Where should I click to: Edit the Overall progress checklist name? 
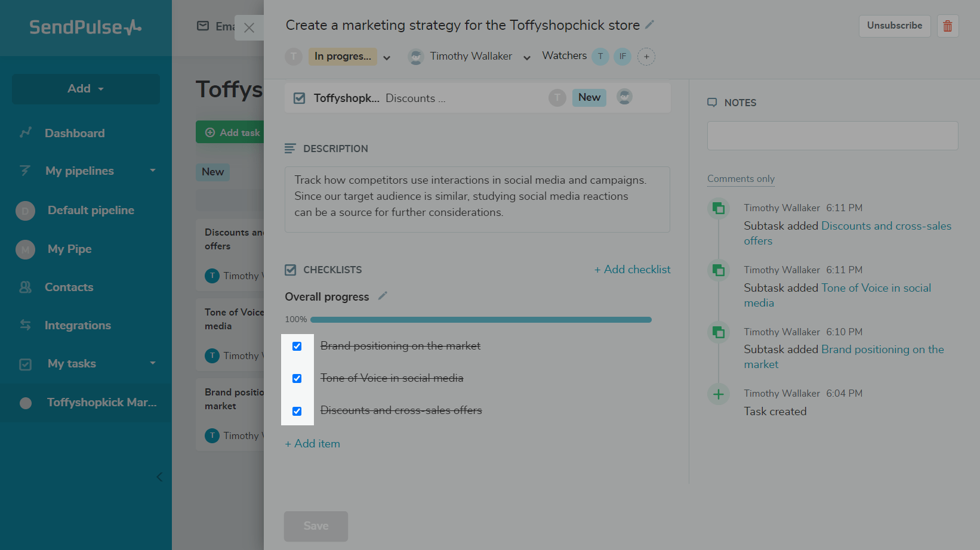(x=383, y=296)
